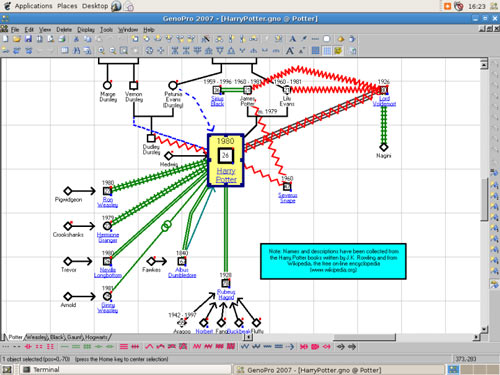500x375 pixels.
Task: Toggle the solid blue grid toolbar button
Action: [x=315, y=50]
